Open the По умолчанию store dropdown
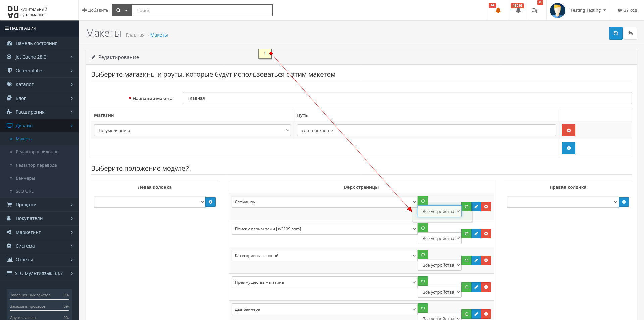 pos(192,130)
